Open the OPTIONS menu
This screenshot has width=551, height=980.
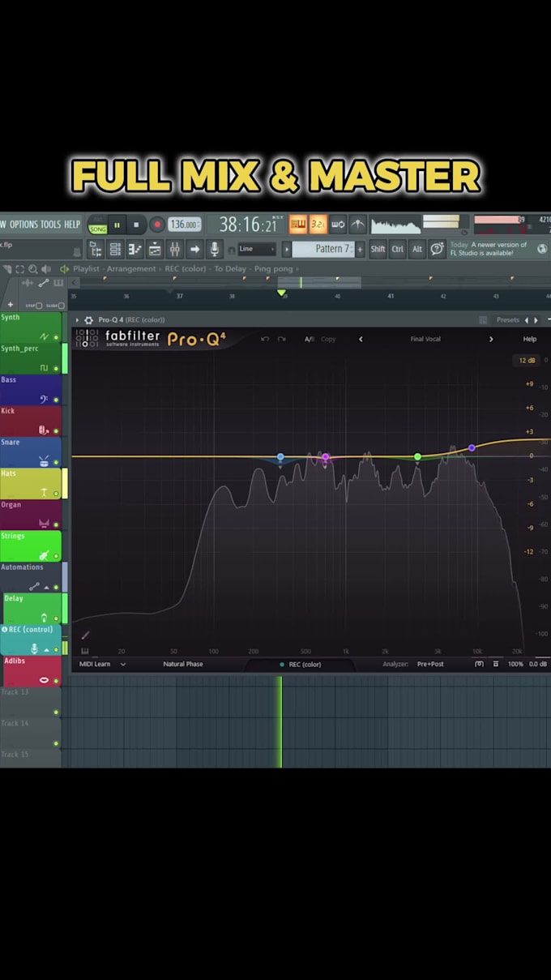23,225
